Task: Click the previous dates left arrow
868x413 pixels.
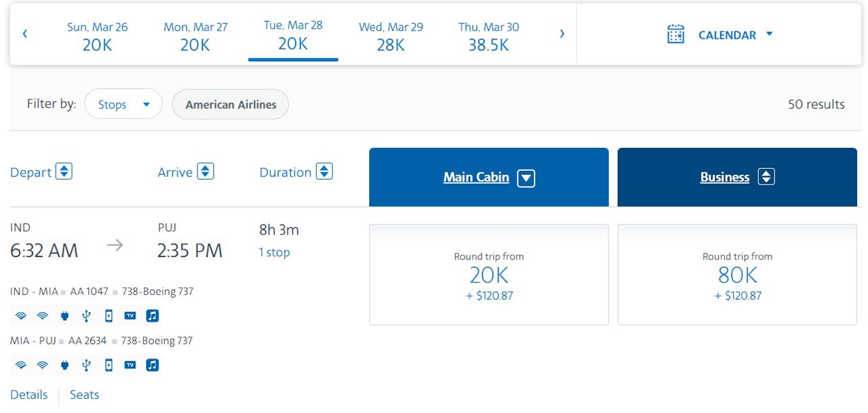Action: 25,34
